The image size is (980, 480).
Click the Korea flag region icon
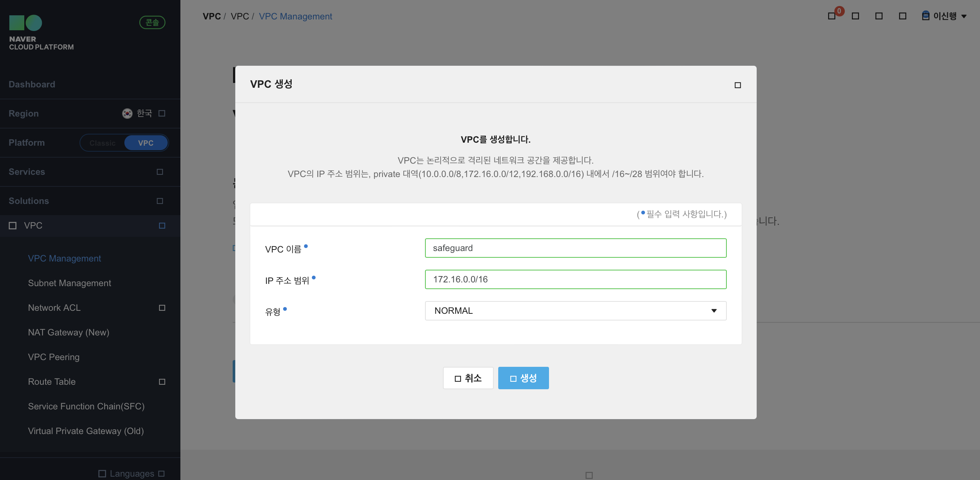(127, 114)
